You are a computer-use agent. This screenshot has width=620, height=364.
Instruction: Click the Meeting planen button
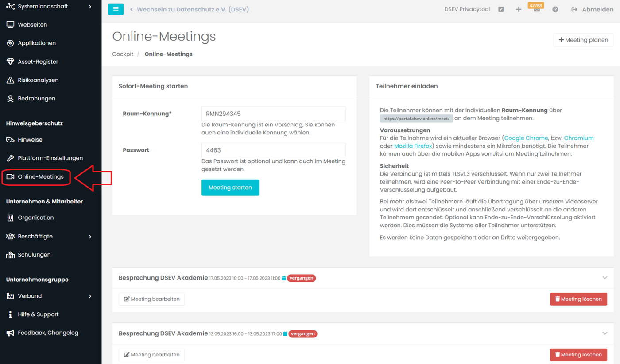point(583,40)
